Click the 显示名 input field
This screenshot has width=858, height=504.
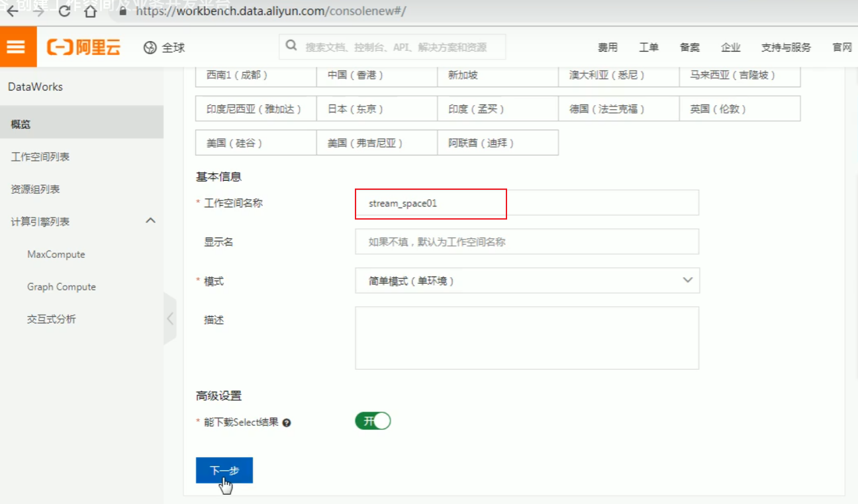click(527, 241)
